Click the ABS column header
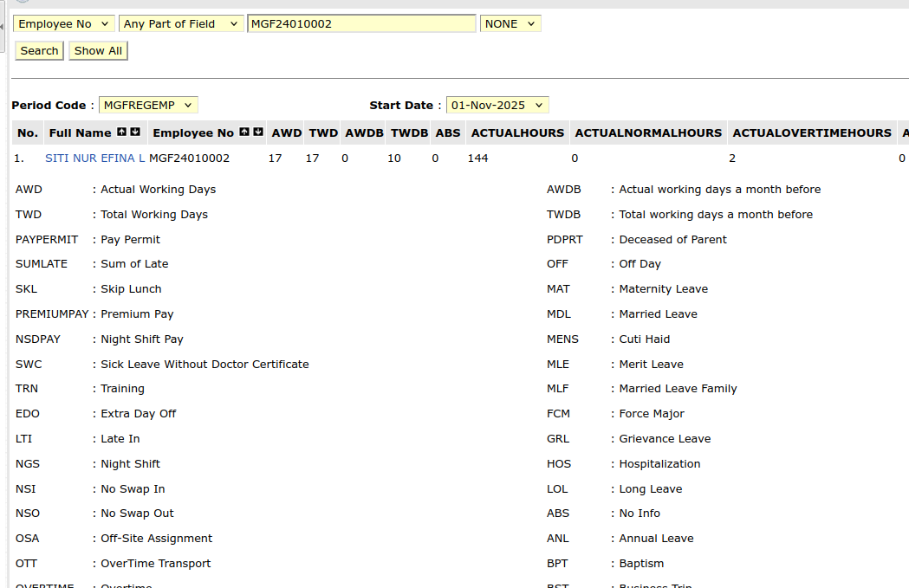909x588 pixels. (x=448, y=133)
